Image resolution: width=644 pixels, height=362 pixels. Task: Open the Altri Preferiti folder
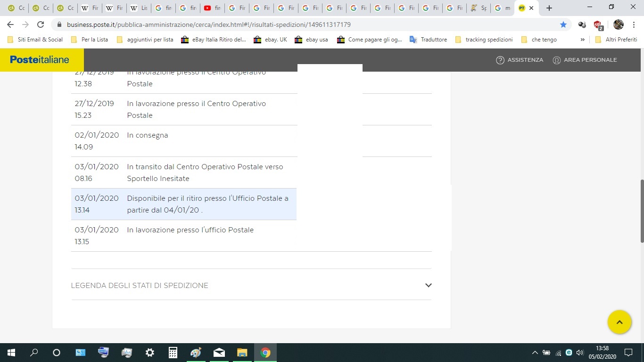point(616,40)
